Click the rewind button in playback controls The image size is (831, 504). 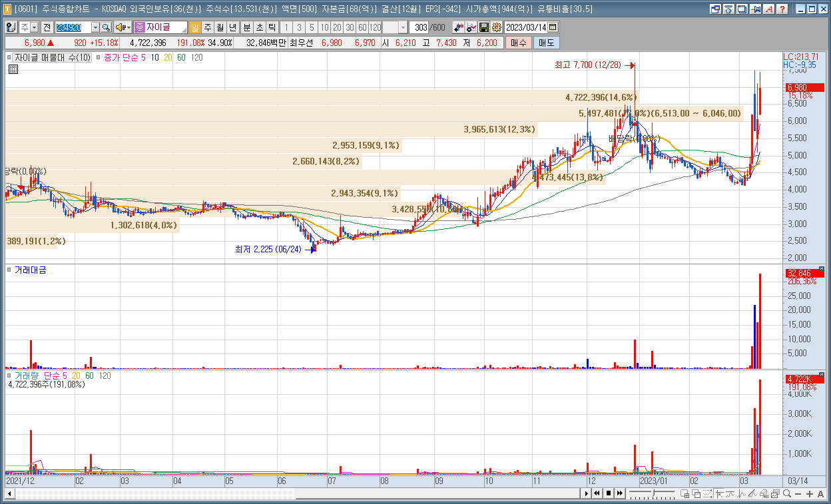(x=597, y=493)
